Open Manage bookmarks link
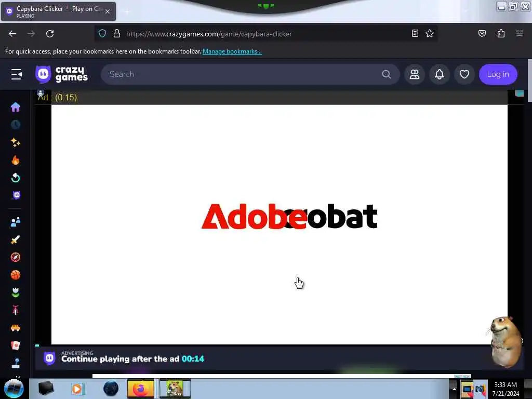 pos(232,51)
